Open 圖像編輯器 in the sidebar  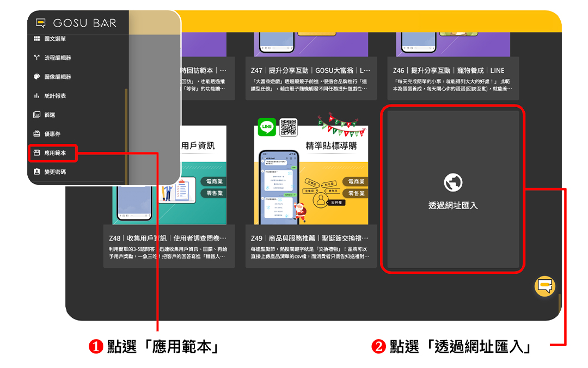pos(57,77)
